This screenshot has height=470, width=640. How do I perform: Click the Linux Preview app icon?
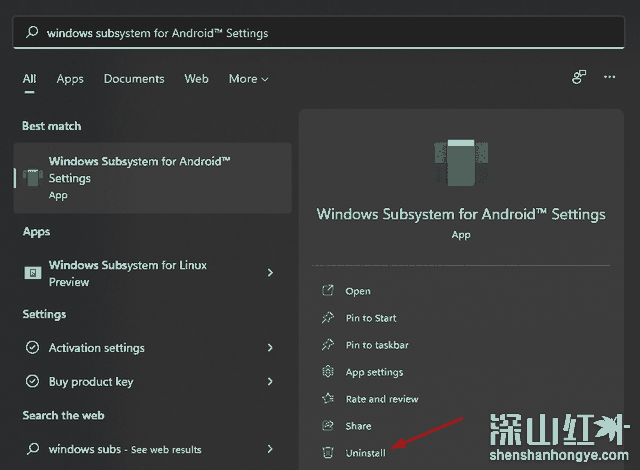pos(33,273)
